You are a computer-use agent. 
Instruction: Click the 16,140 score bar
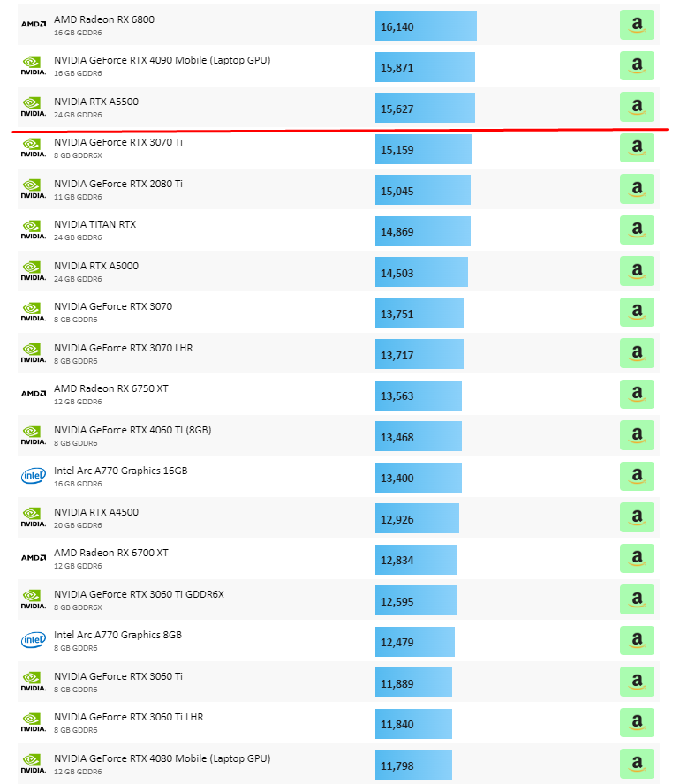(x=425, y=26)
